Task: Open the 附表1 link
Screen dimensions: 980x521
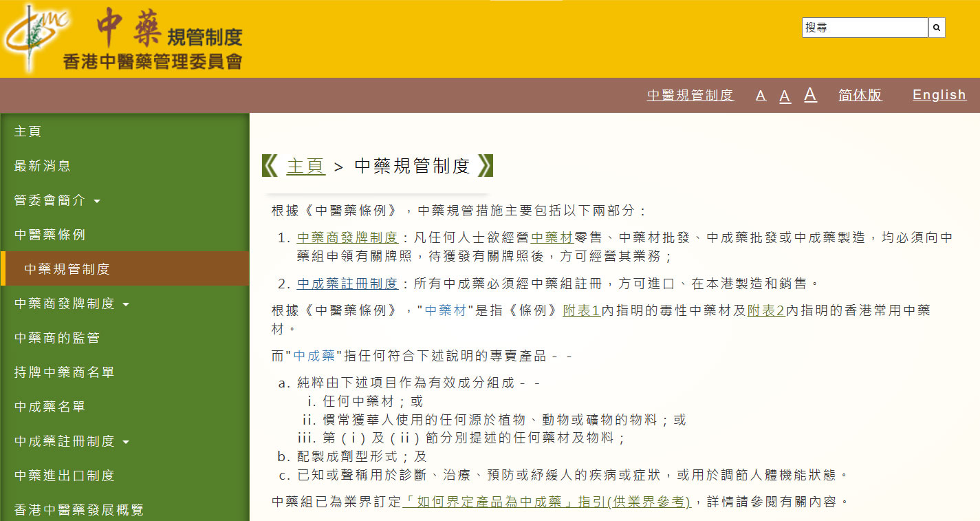Action: click(582, 310)
